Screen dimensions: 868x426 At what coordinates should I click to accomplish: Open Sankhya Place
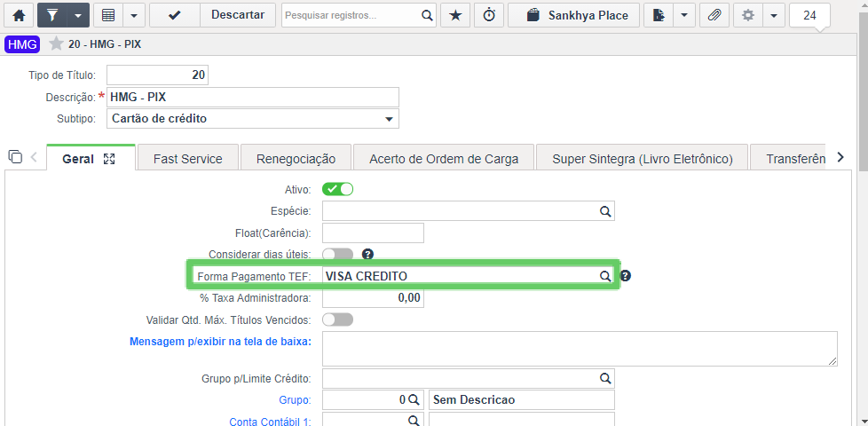[x=573, y=15]
